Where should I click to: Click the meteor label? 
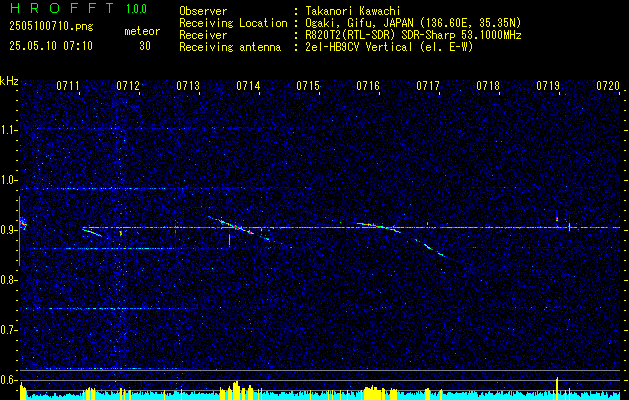coord(142,31)
